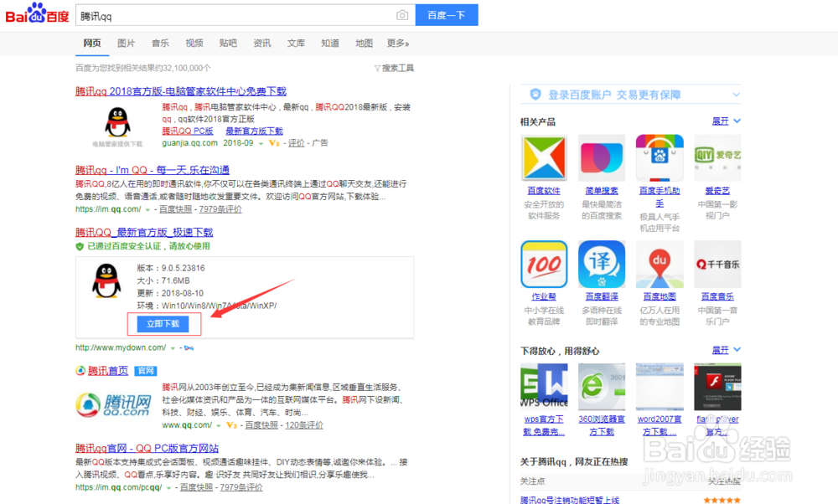Click the 评价 link beside guanjia.qq.com
Screen dimensions: 838x504
[296, 143]
